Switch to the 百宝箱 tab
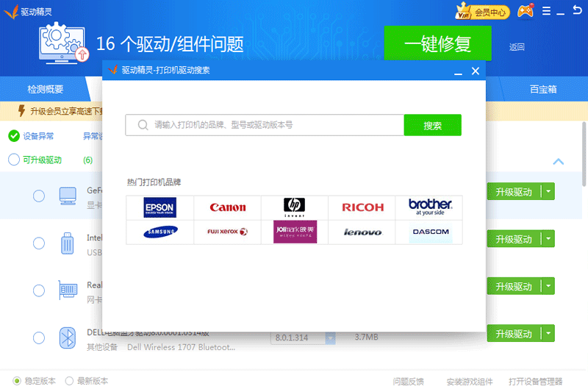The height and width of the screenshot is (392, 588). click(x=543, y=89)
